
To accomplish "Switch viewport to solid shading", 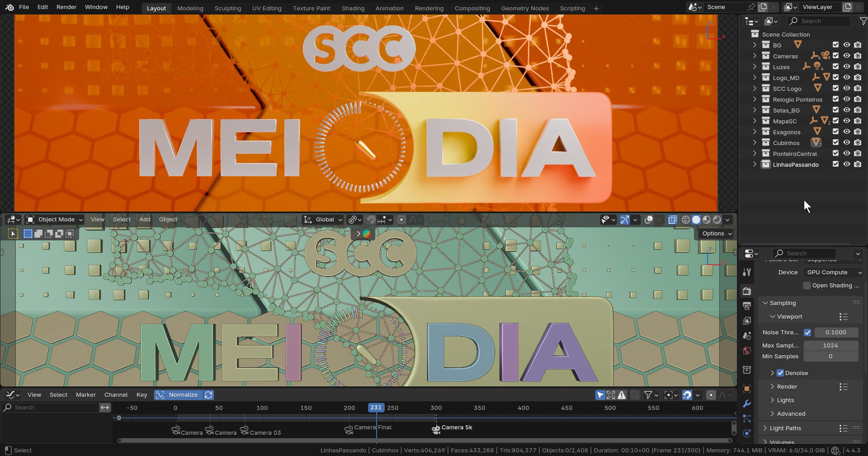I will pos(696,220).
